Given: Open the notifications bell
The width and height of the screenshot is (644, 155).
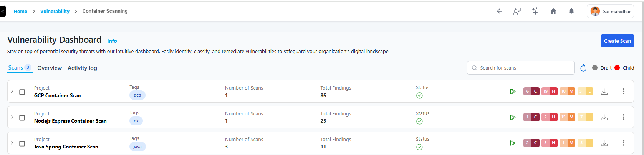Looking at the screenshot, I should [x=571, y=12].
